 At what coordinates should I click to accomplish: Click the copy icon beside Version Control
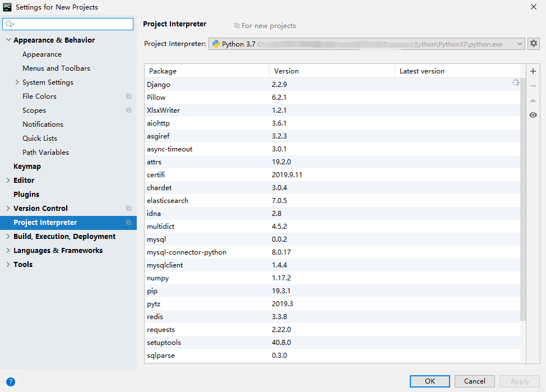tap(128, 209)
